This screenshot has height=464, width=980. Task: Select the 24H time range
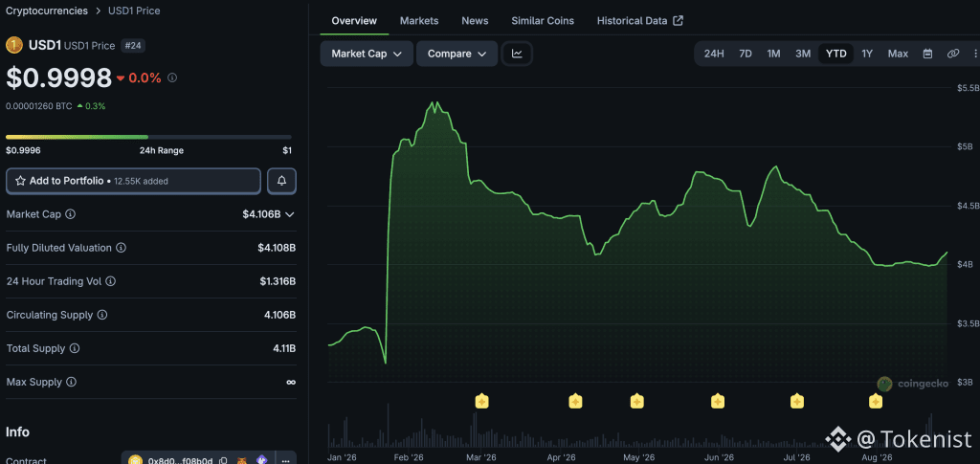click(x=714, y=54)
